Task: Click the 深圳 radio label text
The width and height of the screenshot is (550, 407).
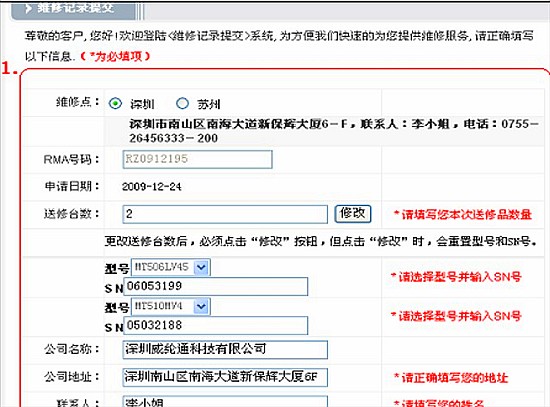Action: point(142,104)
